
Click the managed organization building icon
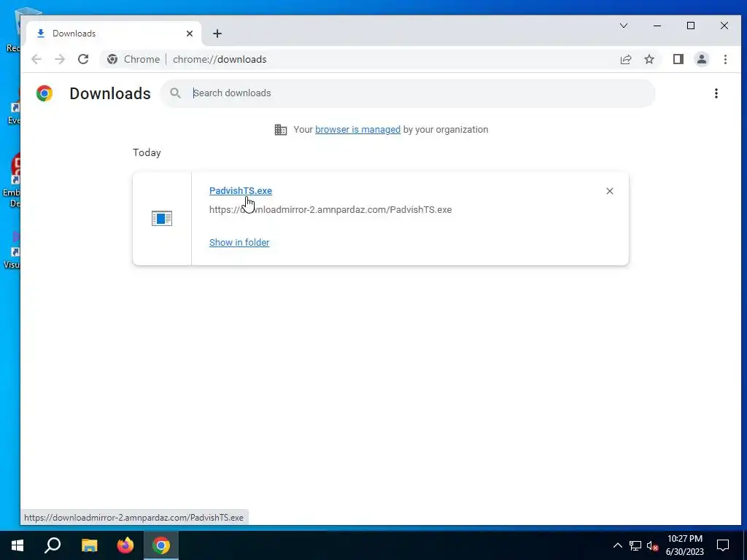(281, 130)
